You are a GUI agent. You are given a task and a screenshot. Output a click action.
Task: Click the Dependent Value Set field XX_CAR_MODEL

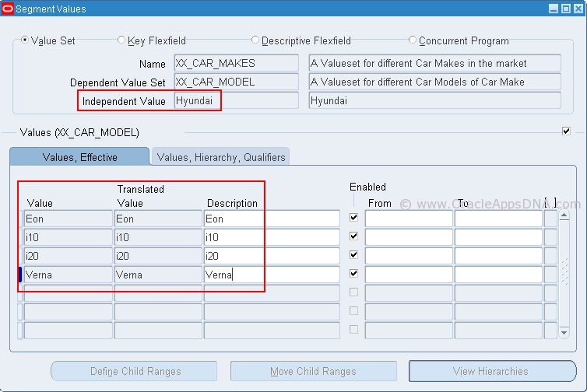pyautogui.click(x=237, y=82)
